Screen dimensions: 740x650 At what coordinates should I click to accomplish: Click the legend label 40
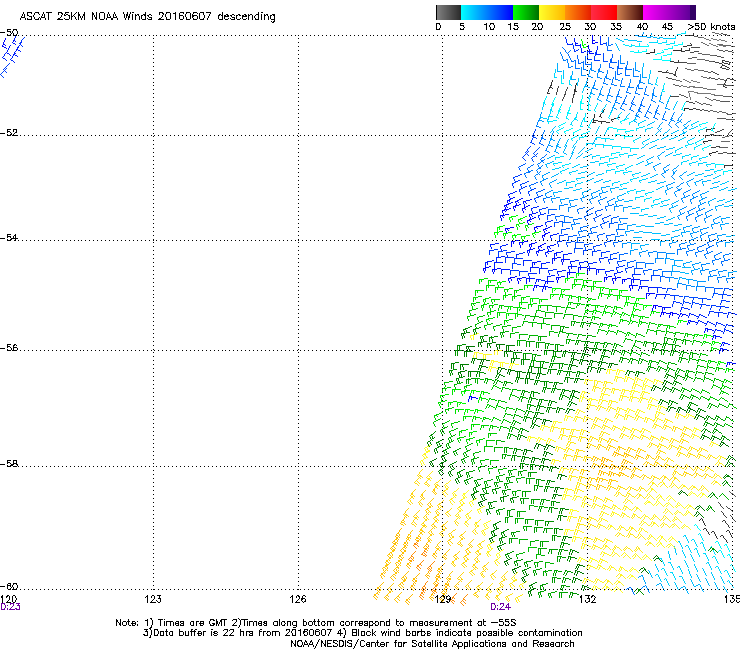(x=642, y=27)
